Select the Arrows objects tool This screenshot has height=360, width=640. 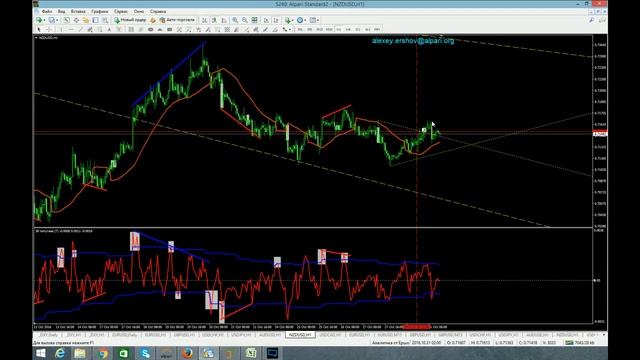284,29
